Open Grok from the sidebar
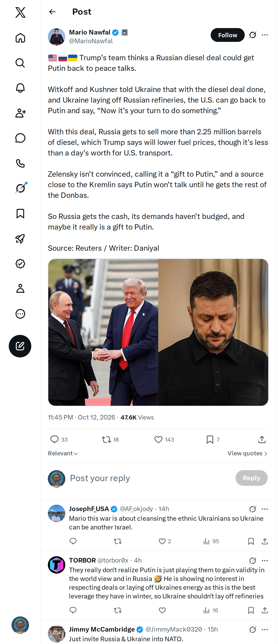The height and width of the screenshot is (644, 276). (x=20, y=188)
